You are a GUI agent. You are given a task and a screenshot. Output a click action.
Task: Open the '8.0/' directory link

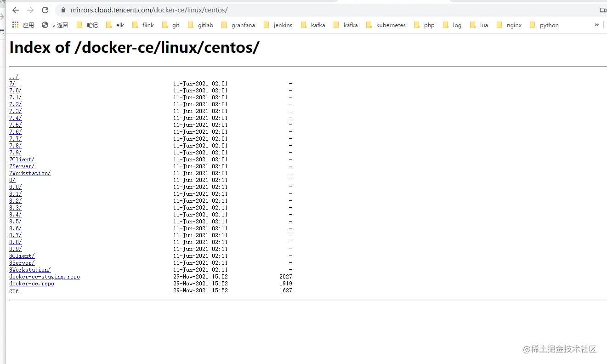15,187
